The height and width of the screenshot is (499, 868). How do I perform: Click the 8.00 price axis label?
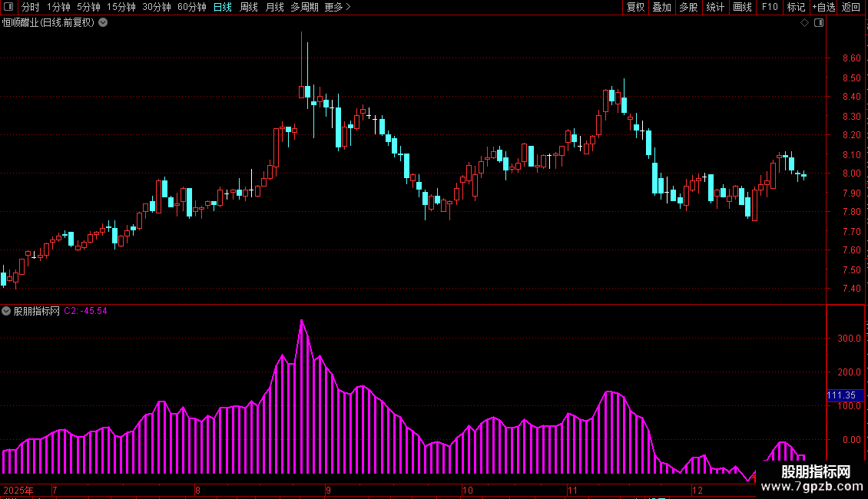(x=851, y=173)
